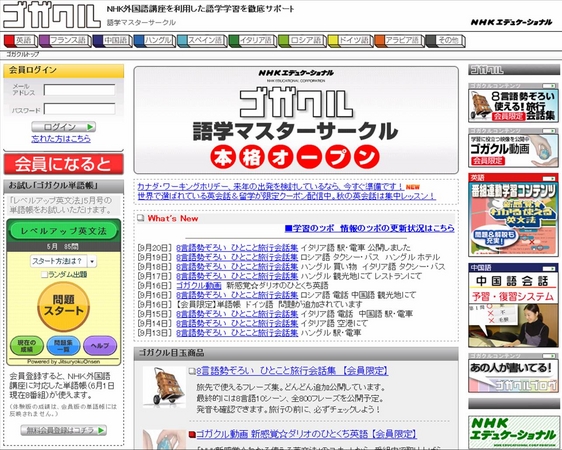
Task: Click the ログイン button
Action: [x=63, y=127]
